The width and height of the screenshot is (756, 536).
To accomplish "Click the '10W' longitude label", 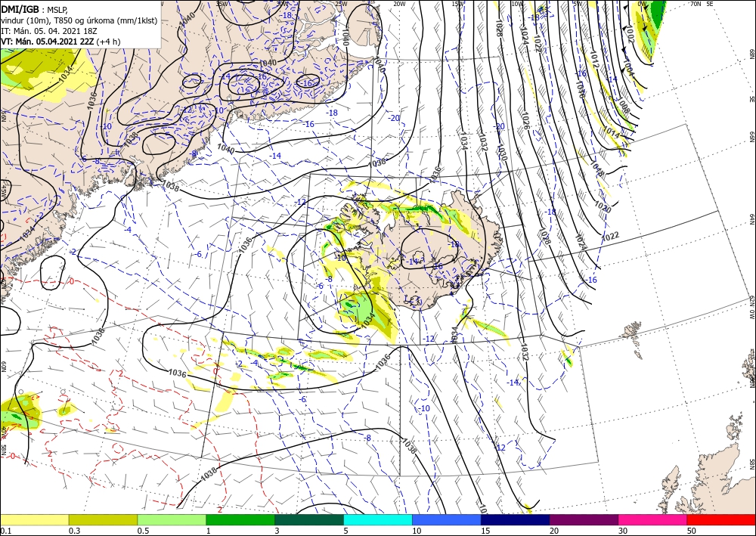I will pos(517,5).
